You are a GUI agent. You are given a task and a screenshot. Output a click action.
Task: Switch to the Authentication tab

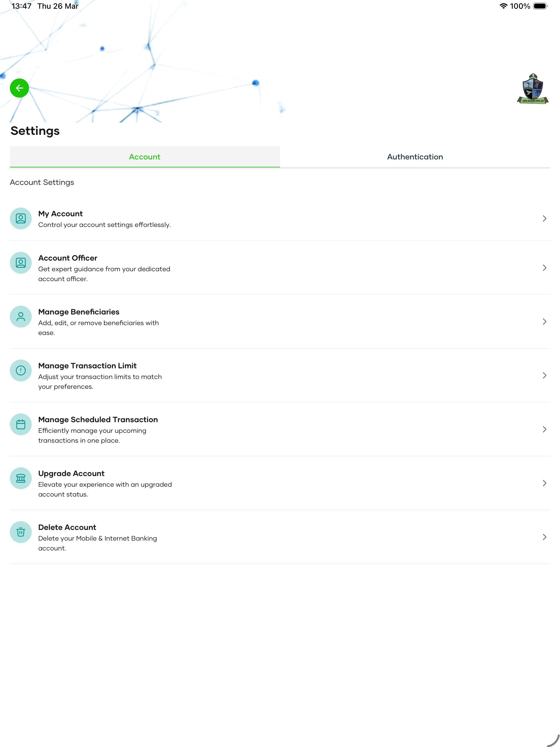415,157
